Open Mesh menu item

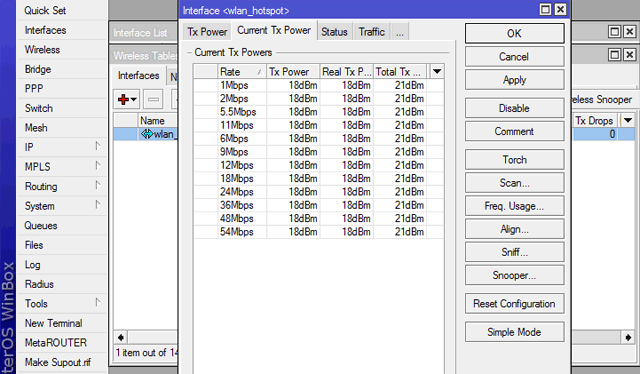(x=62, y=128)
